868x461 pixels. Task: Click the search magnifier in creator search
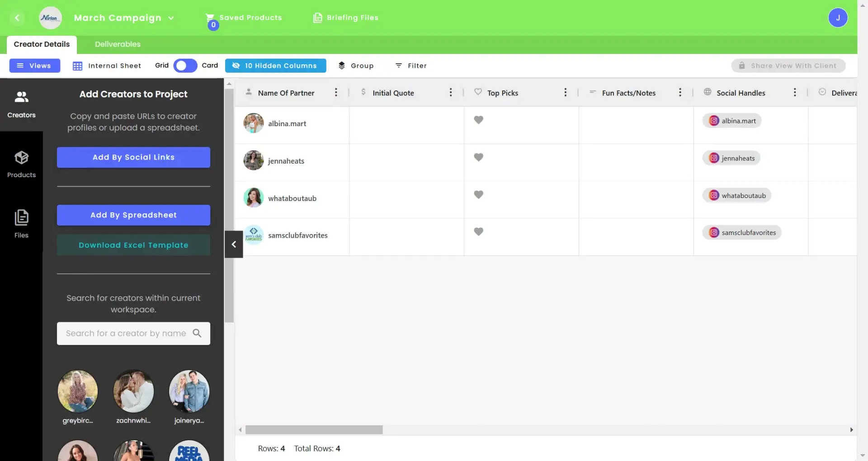(x=198, y=333)
